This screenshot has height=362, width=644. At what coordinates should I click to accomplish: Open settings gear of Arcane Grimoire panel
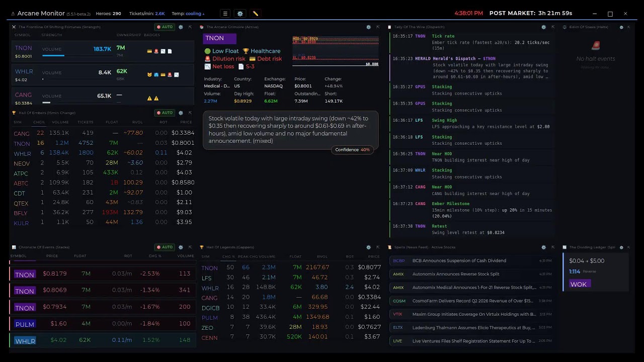pyautogui.click(x=368, y=27)
